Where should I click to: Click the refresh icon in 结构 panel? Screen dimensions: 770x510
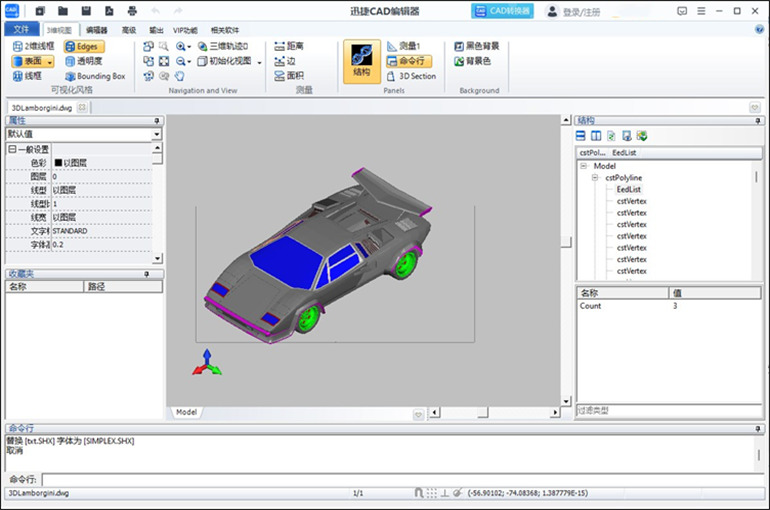[611, 136]
